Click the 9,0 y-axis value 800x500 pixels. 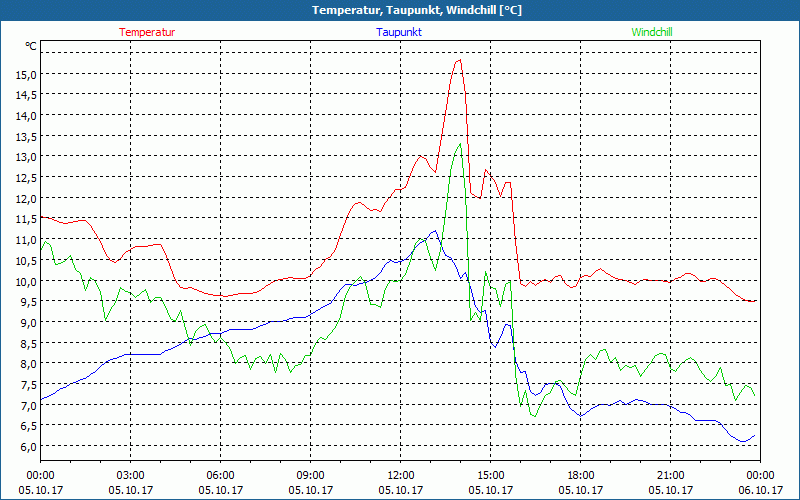pyautogui.click(x=29, y=322)
